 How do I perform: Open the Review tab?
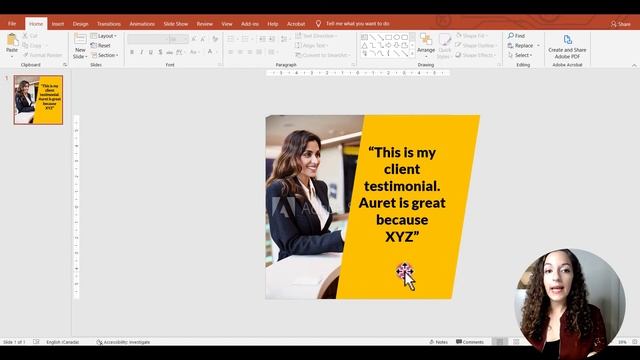pyautogui.click(x=204, y=24)
